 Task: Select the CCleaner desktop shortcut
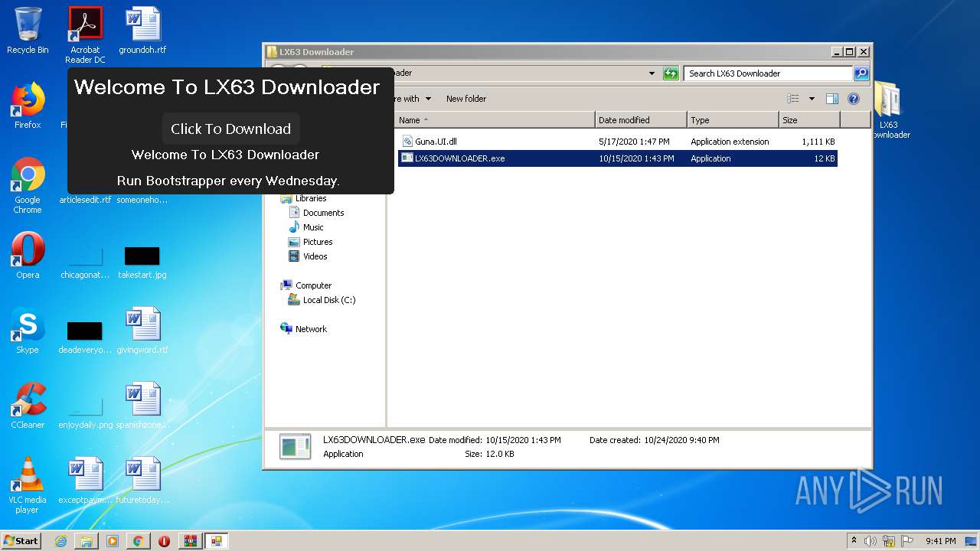pos(28,406)
